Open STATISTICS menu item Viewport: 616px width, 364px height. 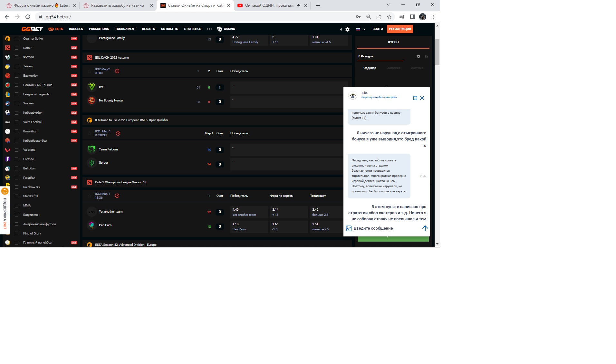point(193,29)
